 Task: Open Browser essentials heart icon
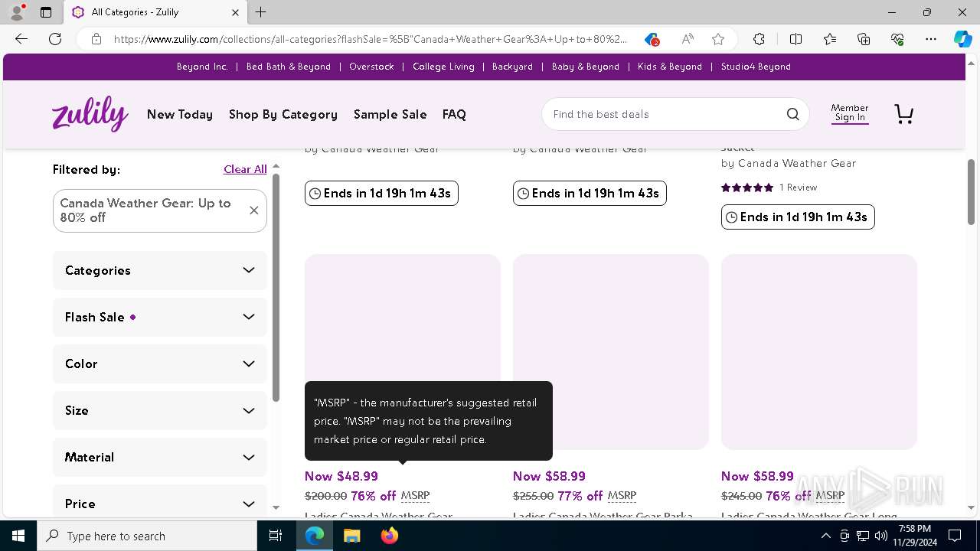pos(897,39)
